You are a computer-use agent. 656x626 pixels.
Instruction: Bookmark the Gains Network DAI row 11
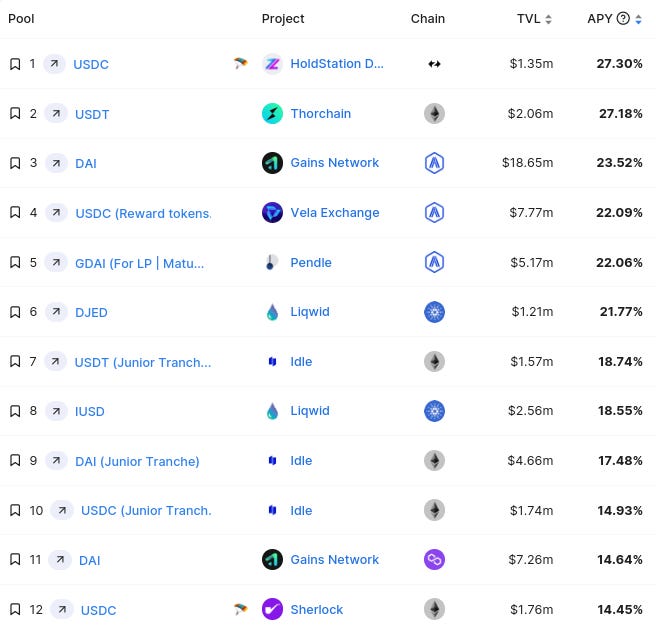pyautogui.click(x=15, y=559)
